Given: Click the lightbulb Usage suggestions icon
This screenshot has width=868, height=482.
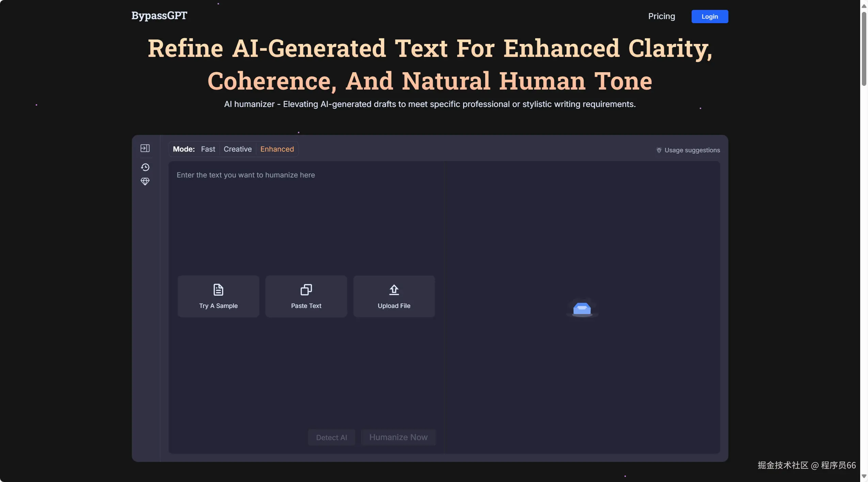Looking at the screenshot, I should tap(659, 150).
